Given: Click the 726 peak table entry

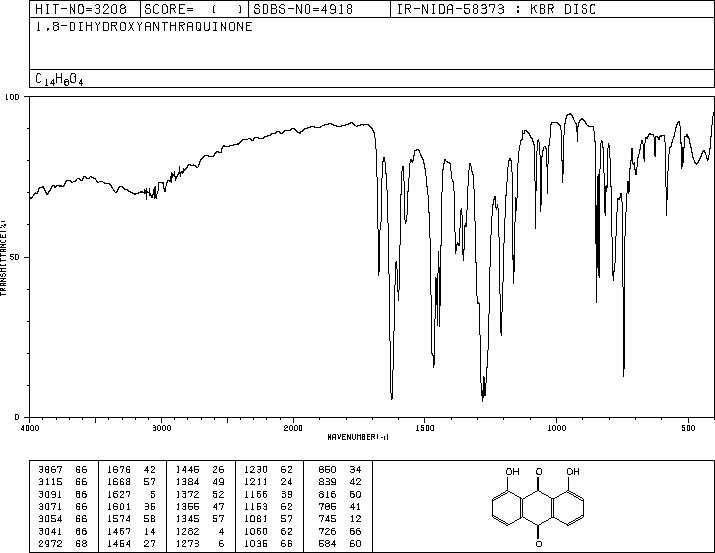Looking at the screenshot, I should (x=340, y=532).
